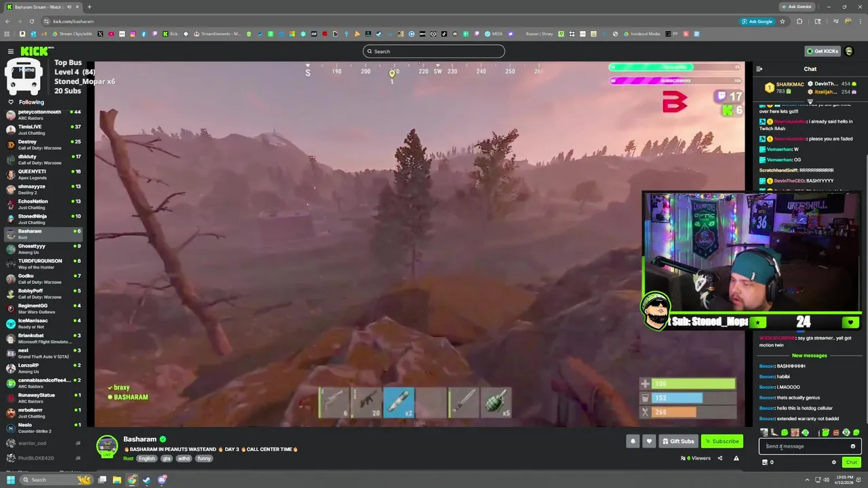Click the Kick search box
Screen dimensions: 868x488
434,52
